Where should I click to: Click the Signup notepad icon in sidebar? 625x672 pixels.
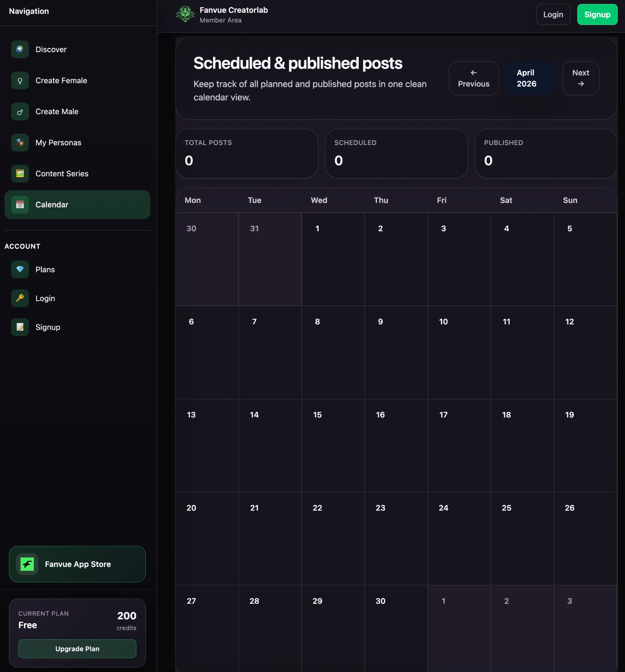(x=20, y=327)
